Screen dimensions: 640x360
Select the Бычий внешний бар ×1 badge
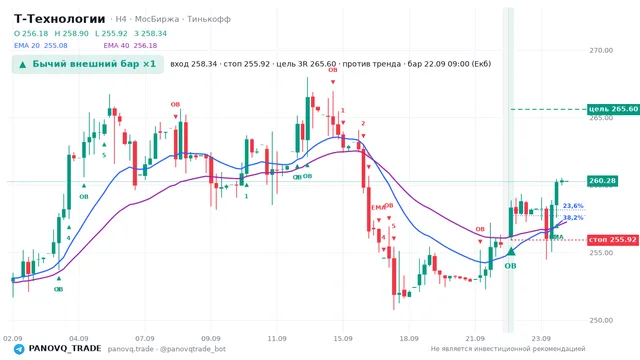tap(88, 64)
